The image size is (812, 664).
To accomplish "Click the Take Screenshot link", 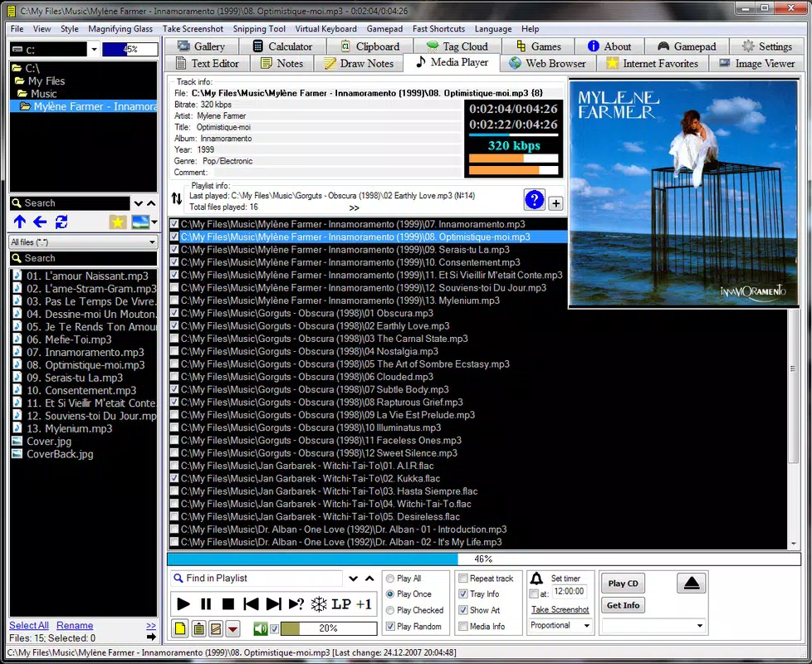I will (x=560, y=610).
